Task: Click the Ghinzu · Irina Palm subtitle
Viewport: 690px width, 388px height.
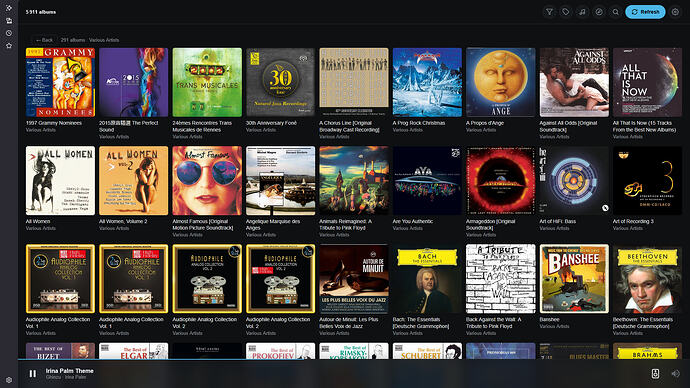Action: point(66,377)
